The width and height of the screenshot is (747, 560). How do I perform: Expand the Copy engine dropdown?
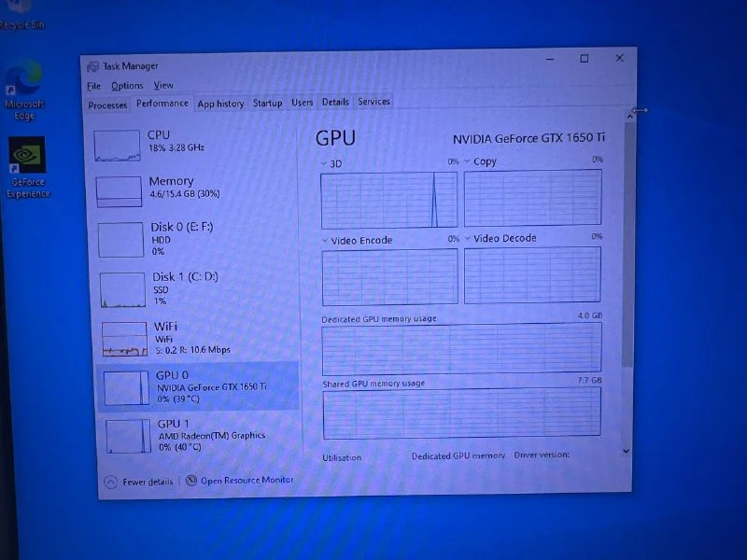pos(468,161)
